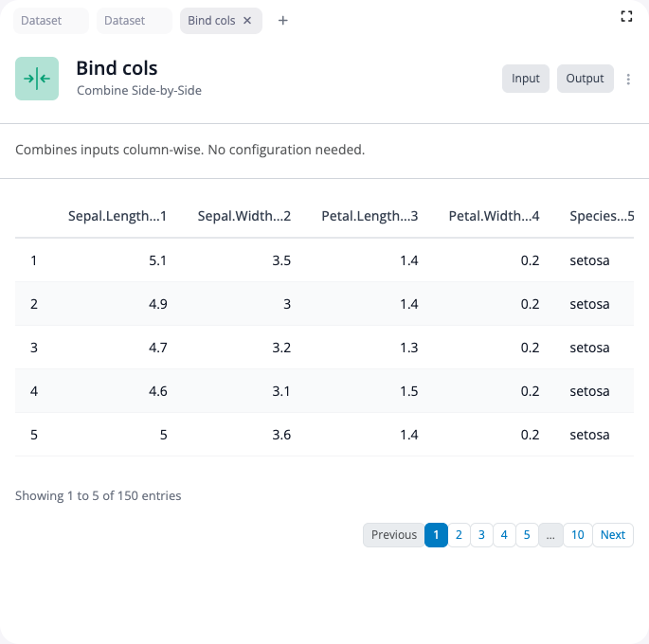
Task: Select page 5 in pagination
Action: coord(527,535)
